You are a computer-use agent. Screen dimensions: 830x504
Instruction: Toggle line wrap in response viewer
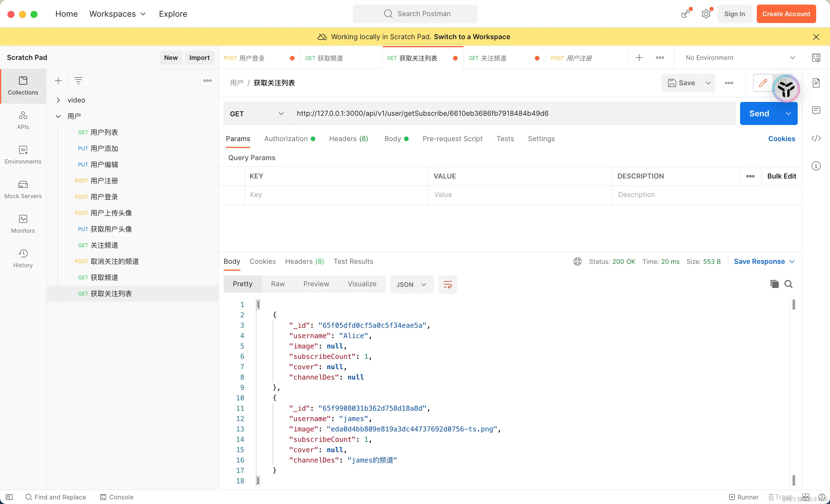coord(448,285)
